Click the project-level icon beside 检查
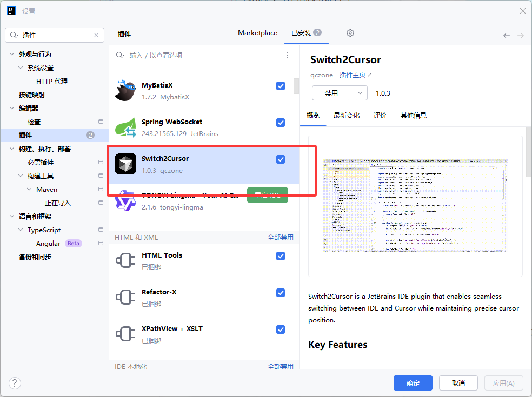Screen dimensions: 532x397 click(101, 122)
